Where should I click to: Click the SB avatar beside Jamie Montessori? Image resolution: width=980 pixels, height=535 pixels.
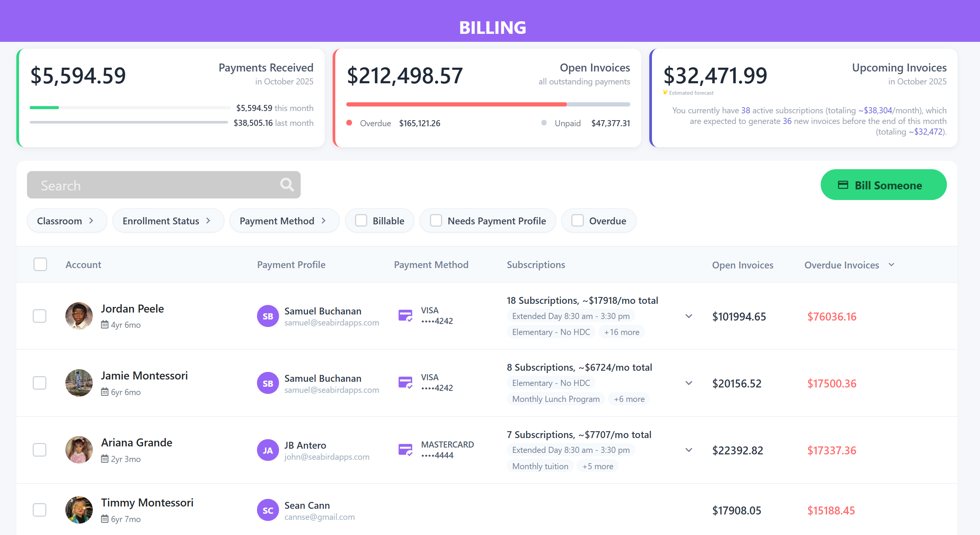[268, 383]
